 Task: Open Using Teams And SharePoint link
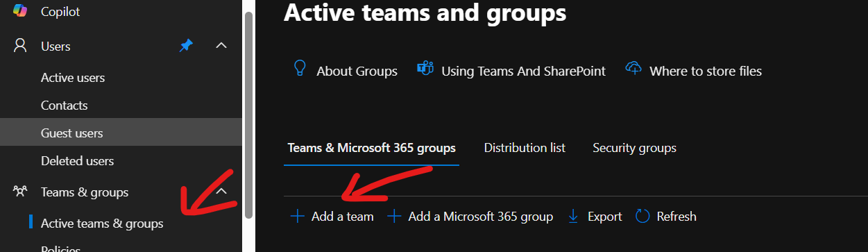[523, 71]
